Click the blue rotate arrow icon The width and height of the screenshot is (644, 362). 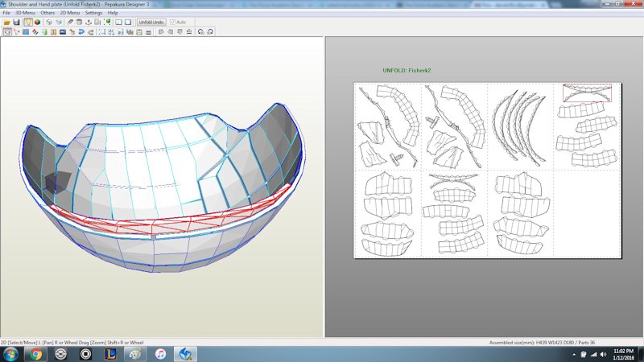81,32
